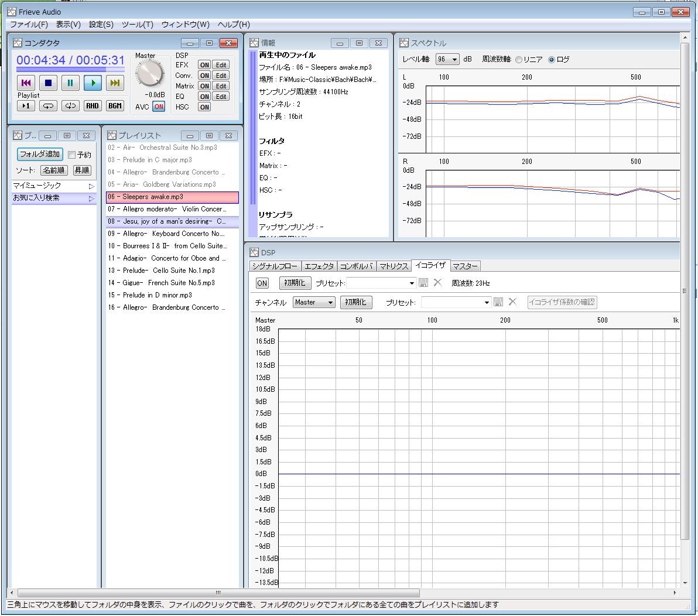Image resolution: width=698 pixels, height=616 pixels.
Task: Start playback with the green play button
Action: (93, 83)
